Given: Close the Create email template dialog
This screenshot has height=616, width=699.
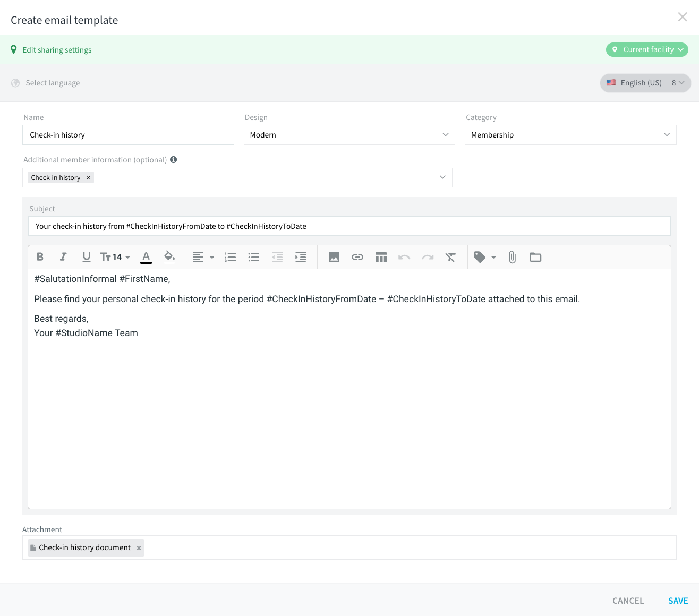Looking at the screenshot, I should [x=683, y=17].
